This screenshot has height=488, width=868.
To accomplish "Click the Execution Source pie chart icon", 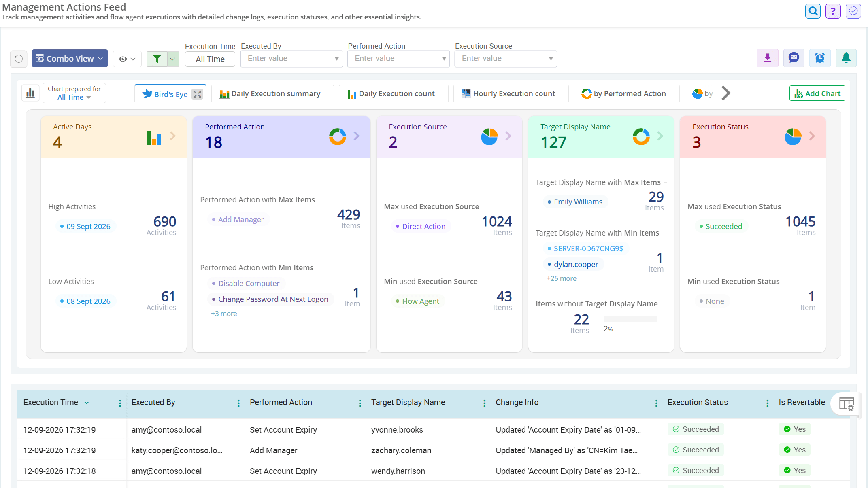I will 489,137.
